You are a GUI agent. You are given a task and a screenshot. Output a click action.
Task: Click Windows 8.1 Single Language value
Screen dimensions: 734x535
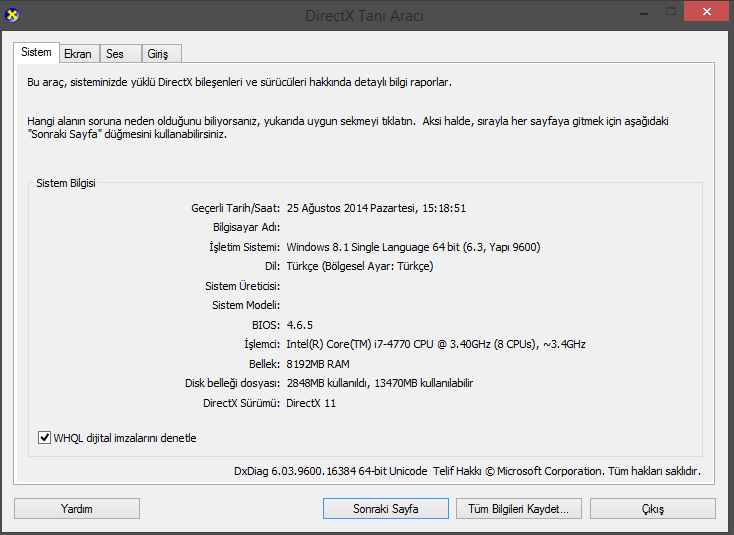coord(413,247)
